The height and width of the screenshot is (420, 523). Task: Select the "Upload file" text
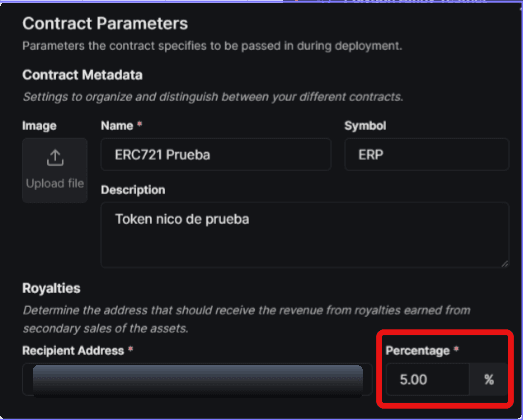[x=55, y=183]
